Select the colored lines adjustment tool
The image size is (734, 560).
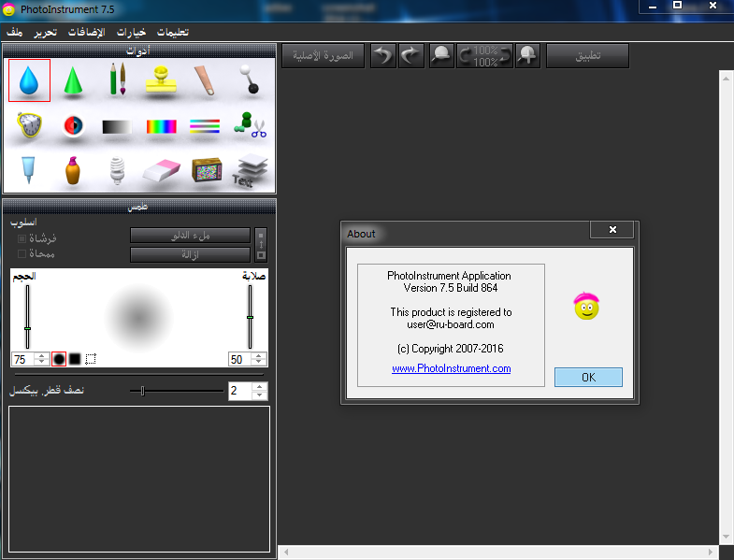[205, 126]
